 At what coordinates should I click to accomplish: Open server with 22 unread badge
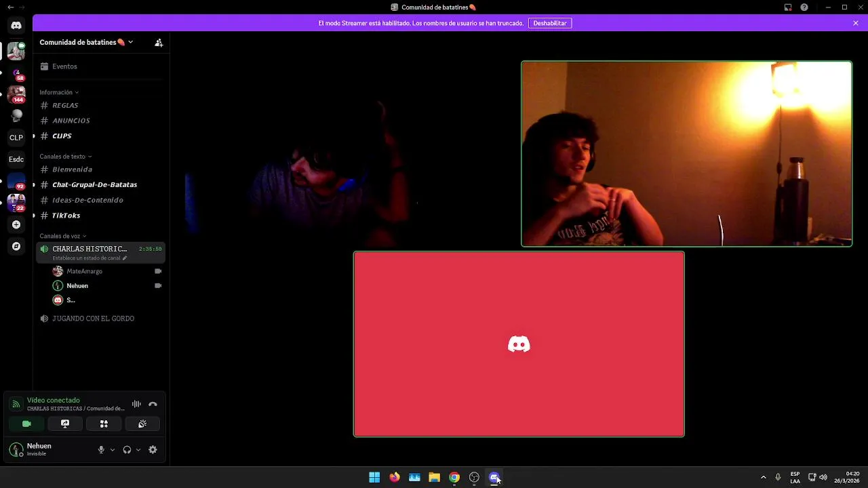tap(16, 203)
